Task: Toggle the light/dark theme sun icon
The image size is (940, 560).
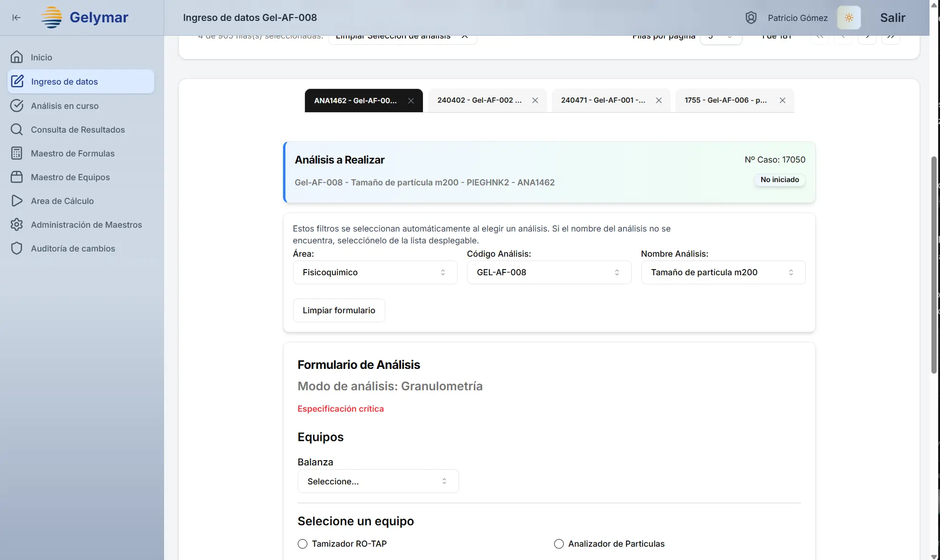Action: [849, 18]
